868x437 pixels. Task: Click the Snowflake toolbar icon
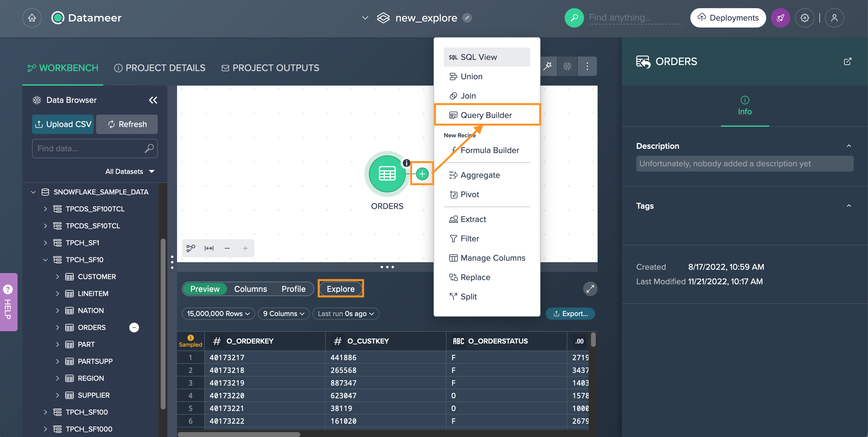click(567, 66)
